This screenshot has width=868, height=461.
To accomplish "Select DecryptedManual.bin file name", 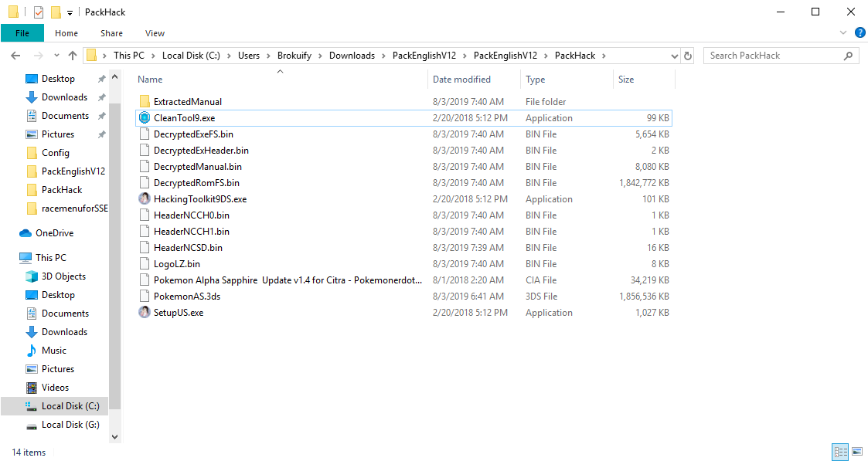I will pos(198,167).
